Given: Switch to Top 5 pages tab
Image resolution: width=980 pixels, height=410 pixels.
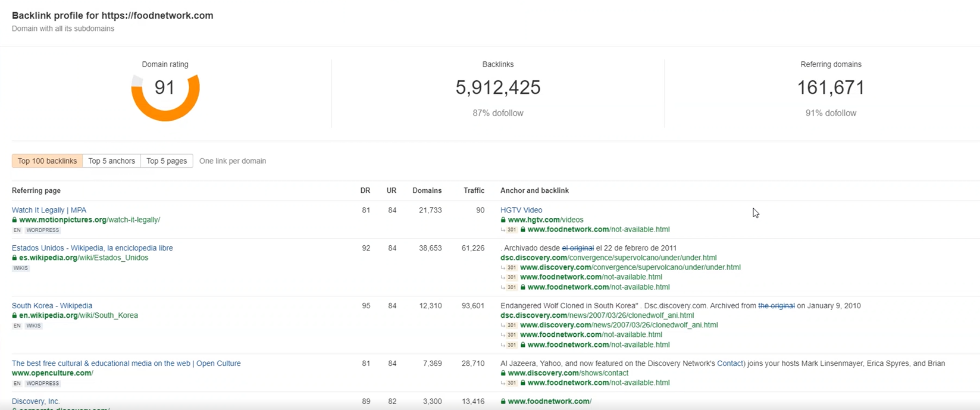Looking at the screenshot, I should pyautogui.click(x=167, y=161).
